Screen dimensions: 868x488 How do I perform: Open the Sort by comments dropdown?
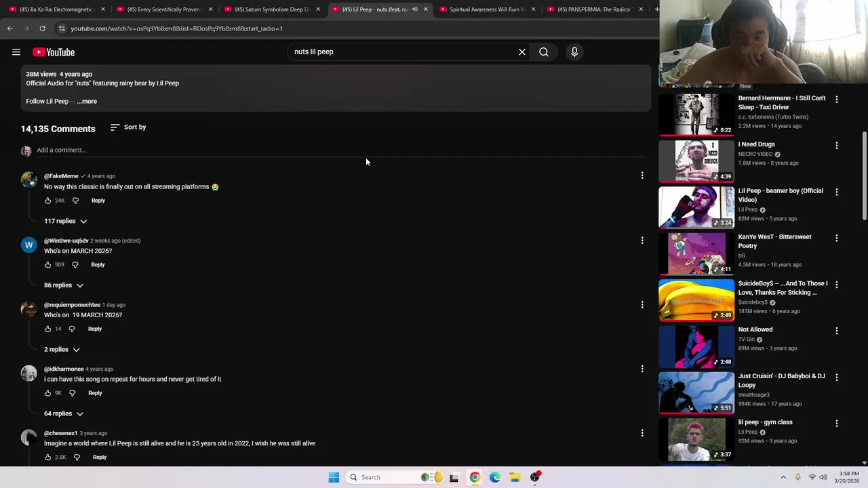click(128, 127)
